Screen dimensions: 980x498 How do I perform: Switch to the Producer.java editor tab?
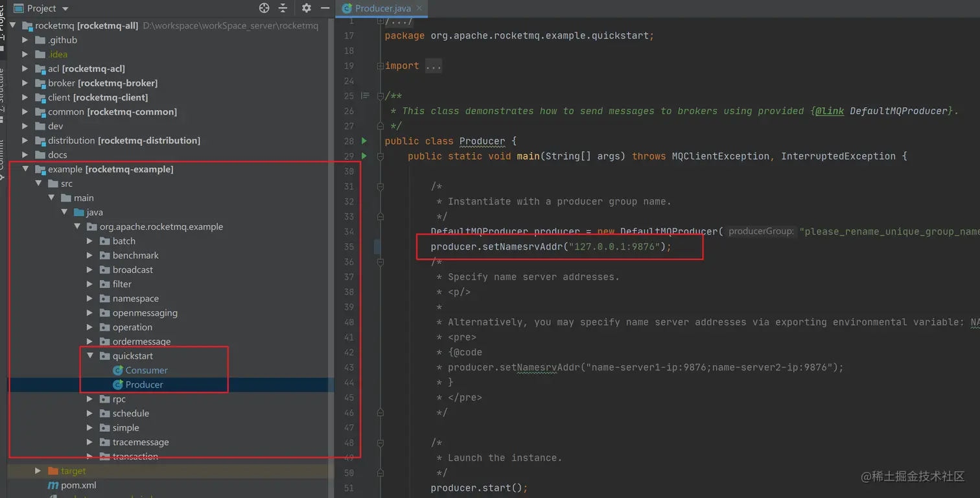(382, 8)
